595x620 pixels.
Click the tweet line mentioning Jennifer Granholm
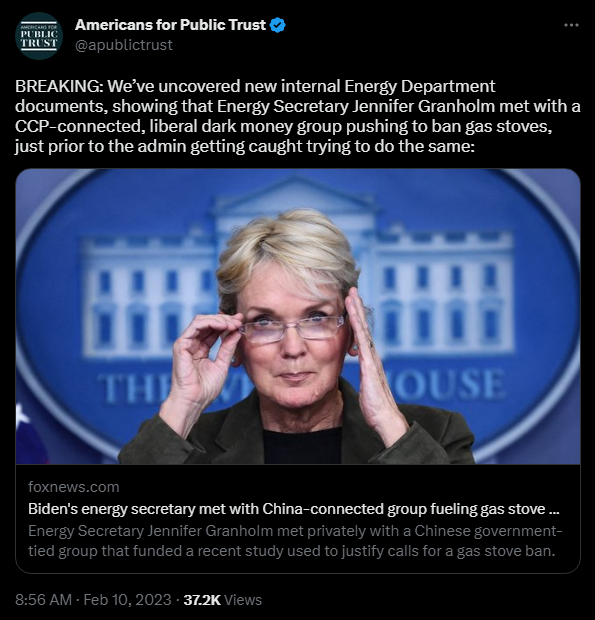click(298, 106)
